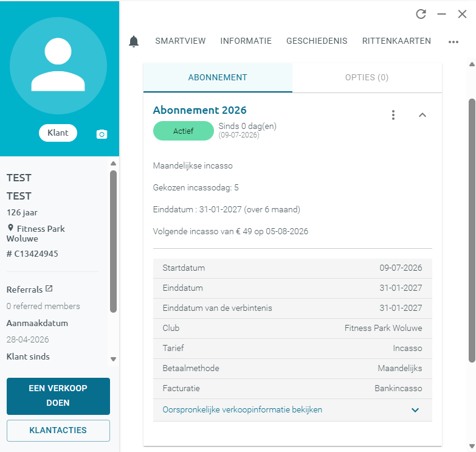This screenshot has height=452, width=476.
Task: Close the customer window
Action: pyautogui.click(x=462, y=14)
